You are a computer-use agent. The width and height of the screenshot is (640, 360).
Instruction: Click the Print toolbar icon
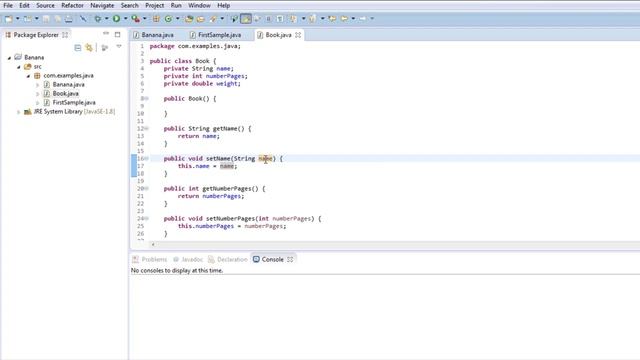[x=69, y=19]
